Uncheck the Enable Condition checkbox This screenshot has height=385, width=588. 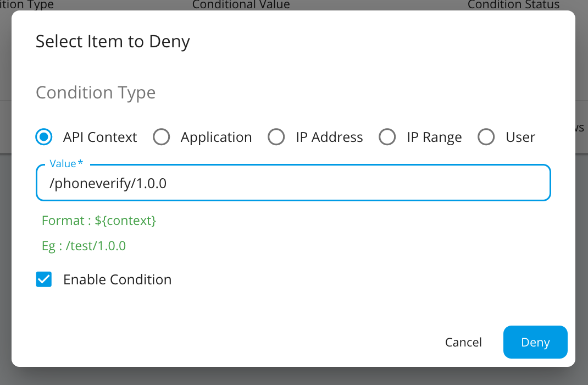pyautogui.click(x=43, y=279)
